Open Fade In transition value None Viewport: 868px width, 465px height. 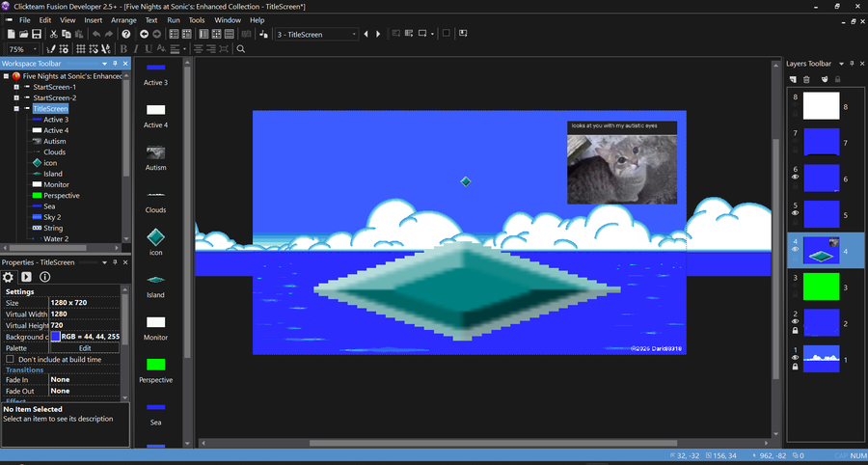tap(84, 380)
